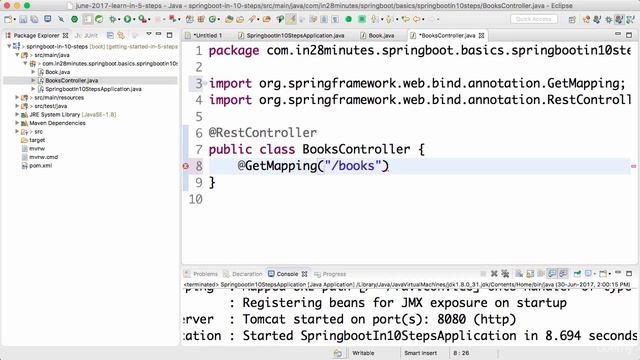Click Collapse All icon in Package Explorer

pyautogui.click(x=110, y=36)
